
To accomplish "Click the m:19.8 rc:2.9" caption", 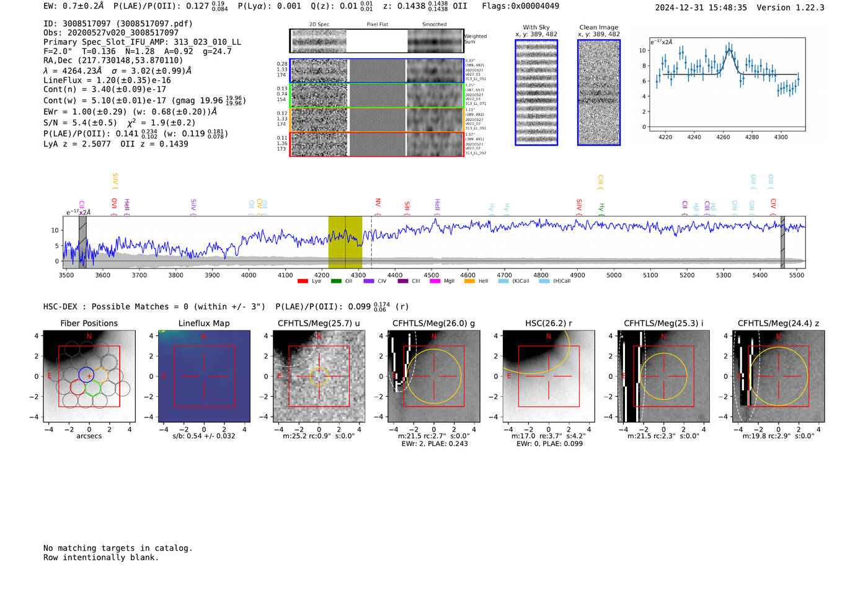I will point(779,436).
